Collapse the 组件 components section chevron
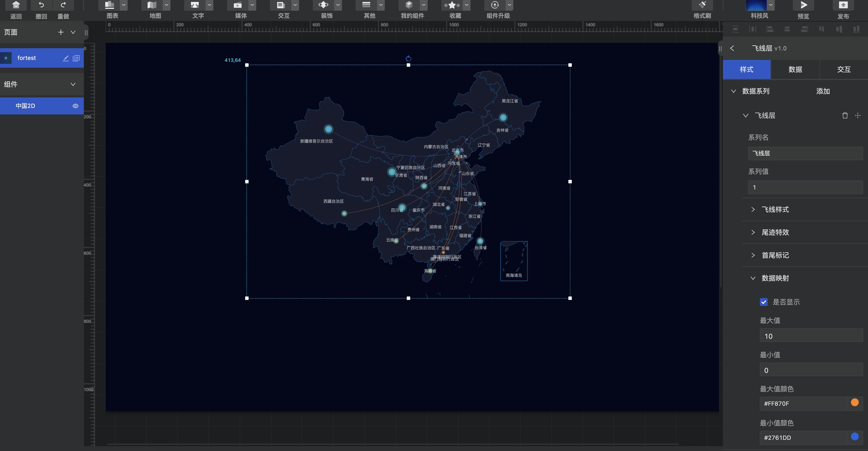The image size is (868, 451). click(x=73, y=84)
